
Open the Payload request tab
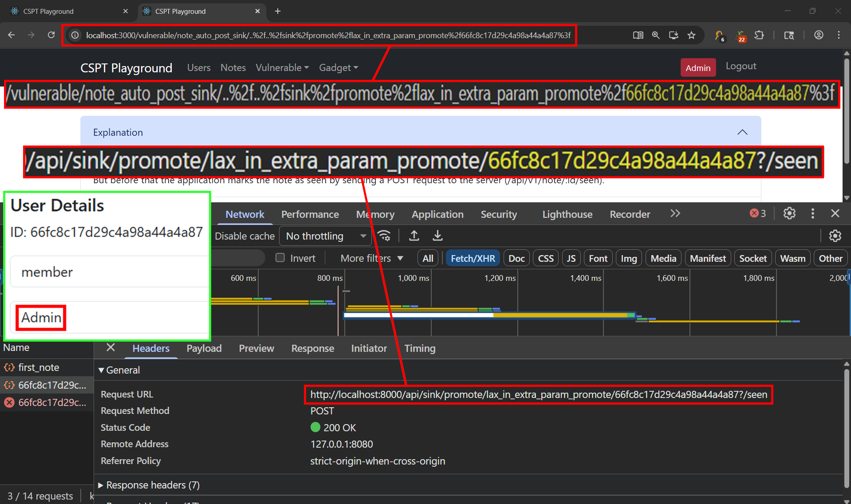pyautogui.click(x=204, y=348)
